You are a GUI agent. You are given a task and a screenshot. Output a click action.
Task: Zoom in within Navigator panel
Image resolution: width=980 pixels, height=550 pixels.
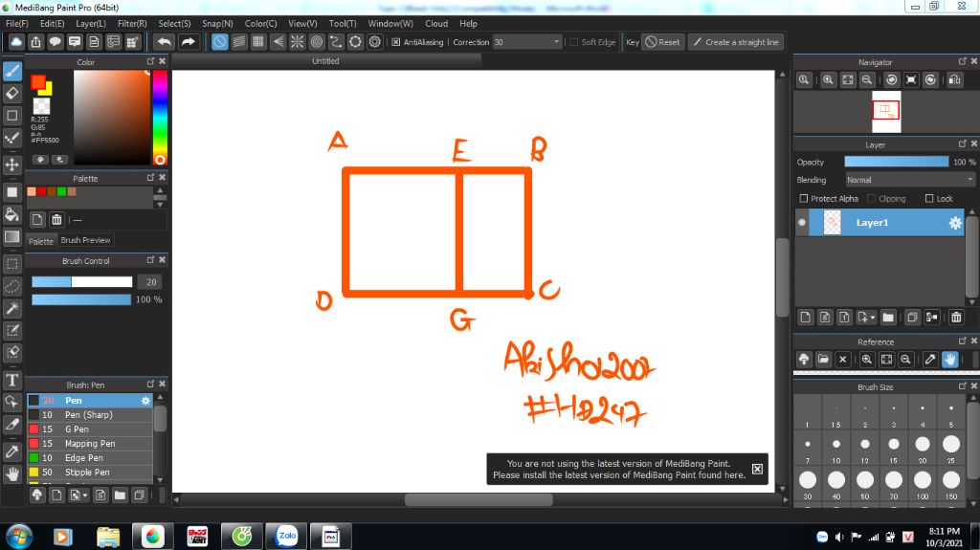click(828, 79)
